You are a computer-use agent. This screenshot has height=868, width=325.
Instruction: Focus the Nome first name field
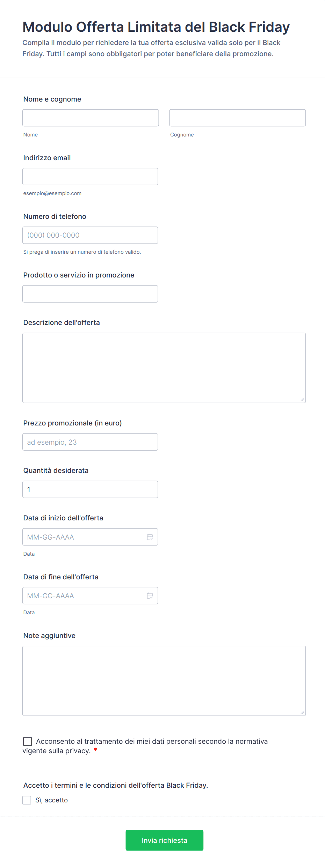coord(91,118)
